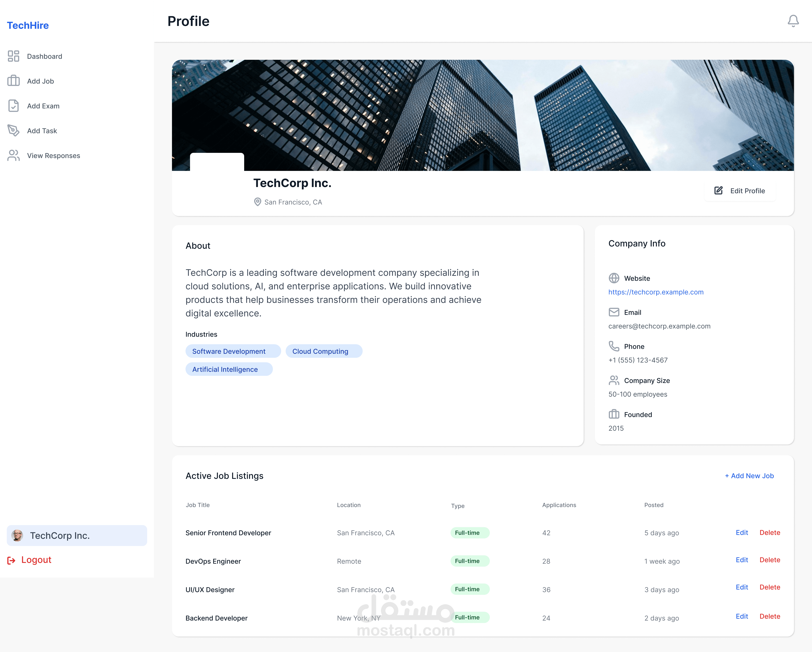This screenshot has height=652, width=812.
Task: Go to View Responses page
Action: point(53,155)
